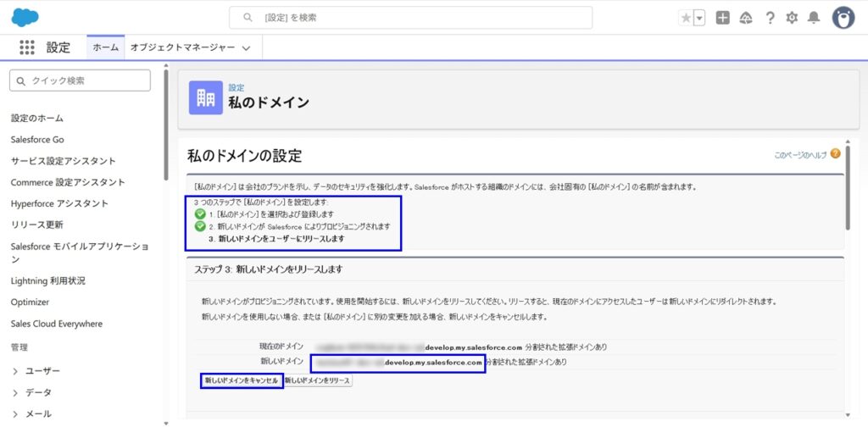Switch to the ホーム tab
The height and width of the screenshot is (427, 868).
point(105,47)
